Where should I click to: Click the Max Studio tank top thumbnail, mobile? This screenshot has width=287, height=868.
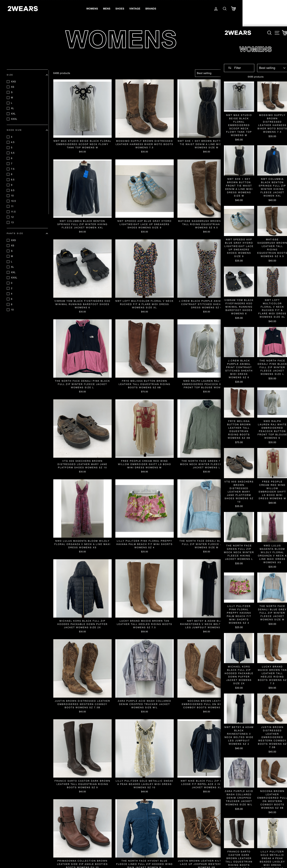pos(239,96)
